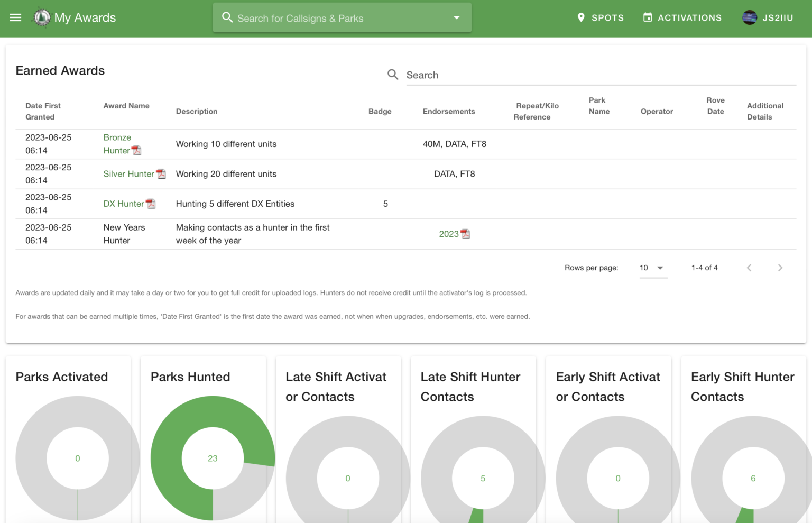Open the DX Hunter PDF icon
Viewport: 812px width, 523px height.
click(151, 204)
